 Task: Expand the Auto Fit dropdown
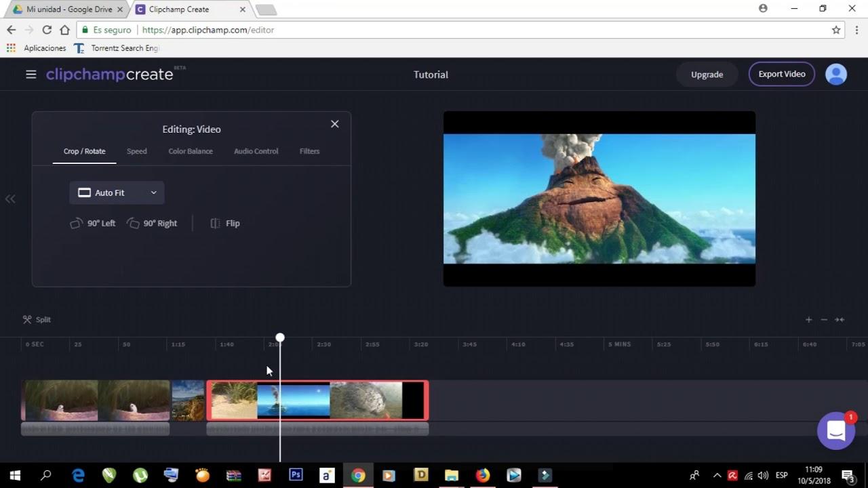[x=117, y=192]
